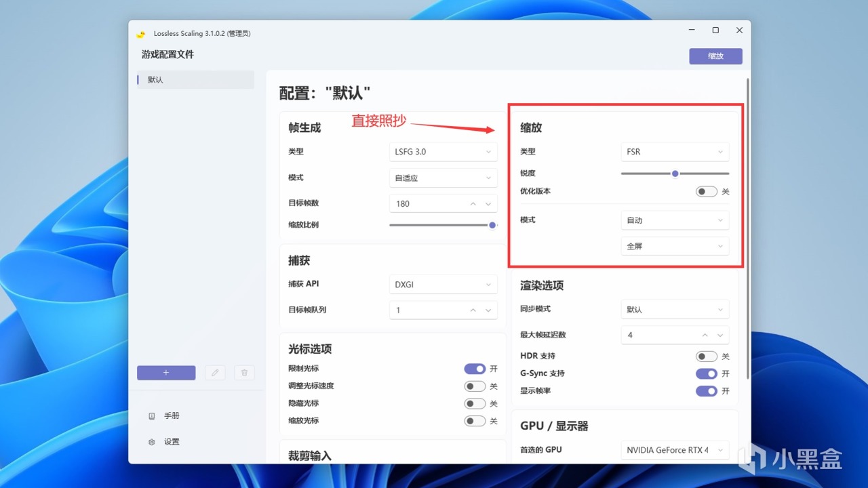
Task: Open the 首选的 GPU dropdown showing NVIDIA GeForce
Action: point(675,450)
